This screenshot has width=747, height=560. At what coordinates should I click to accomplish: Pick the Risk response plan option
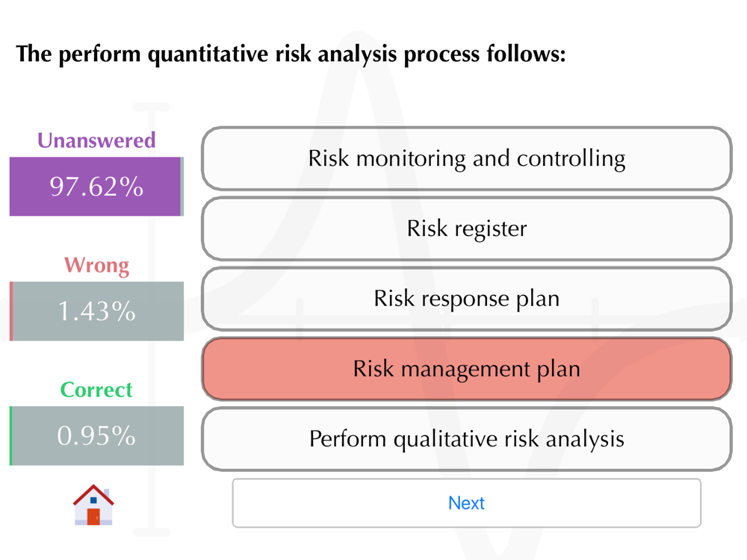[466, 299]
